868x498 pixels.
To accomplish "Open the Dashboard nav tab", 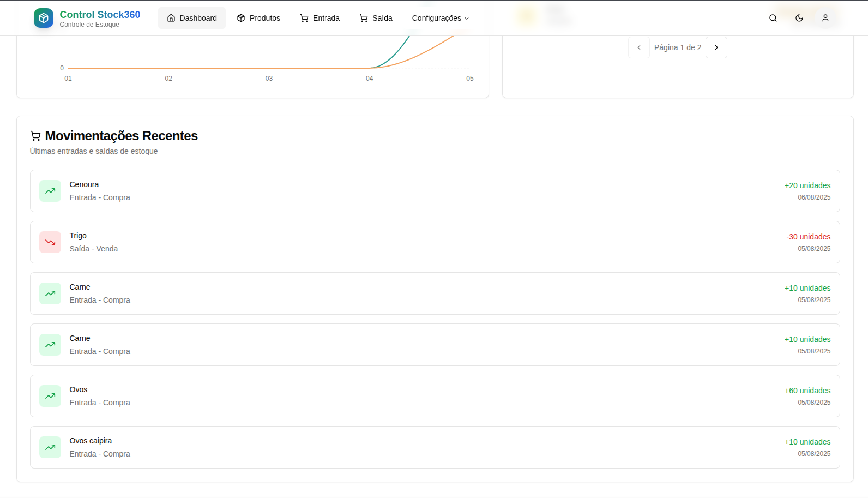I will pyautogui.click(x=192, y=18).
